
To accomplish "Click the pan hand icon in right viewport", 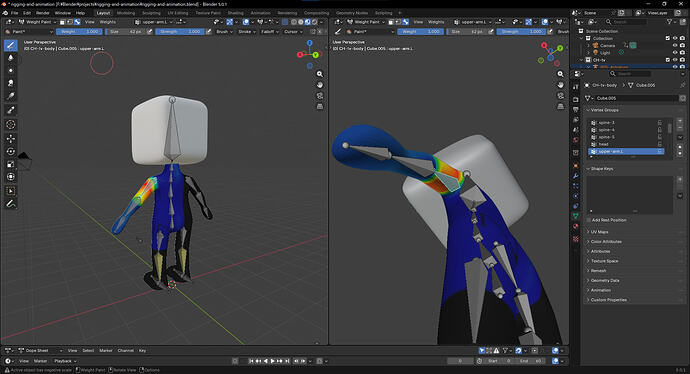I will coord(560,84).
